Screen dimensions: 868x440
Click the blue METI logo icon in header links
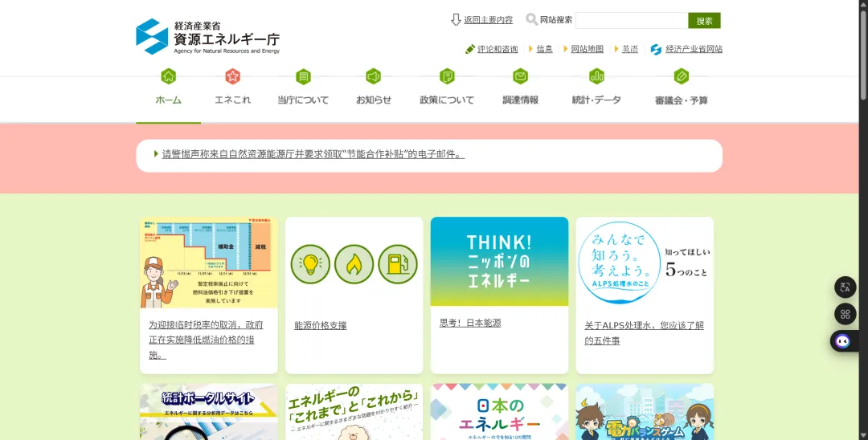(656, 49)
